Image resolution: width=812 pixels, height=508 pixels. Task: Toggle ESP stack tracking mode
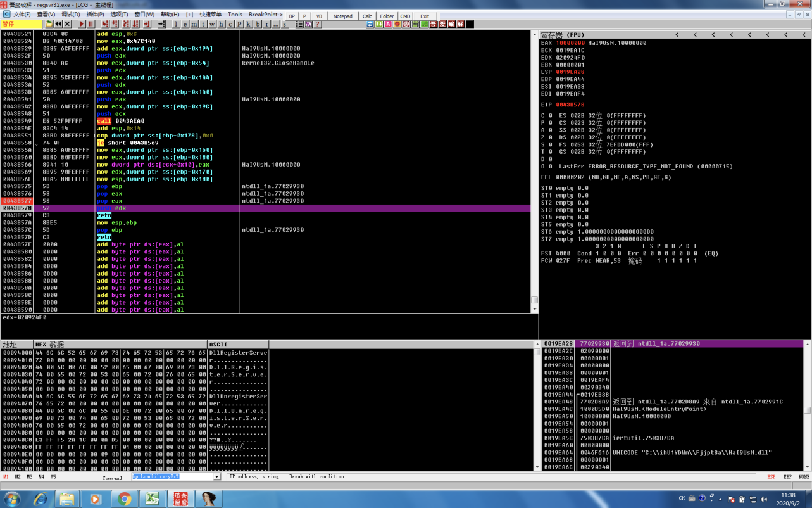click(771, 477)
